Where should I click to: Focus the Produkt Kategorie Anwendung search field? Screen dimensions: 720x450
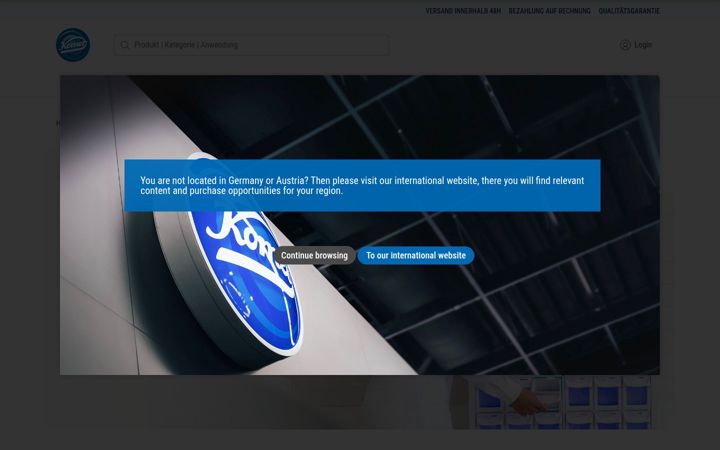click(x=251, y=45)
